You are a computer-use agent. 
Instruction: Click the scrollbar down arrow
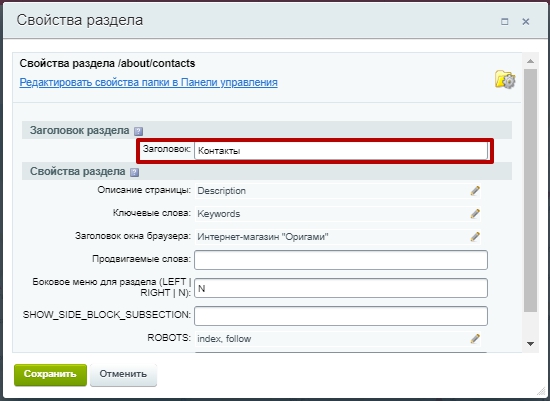[530, 344]
